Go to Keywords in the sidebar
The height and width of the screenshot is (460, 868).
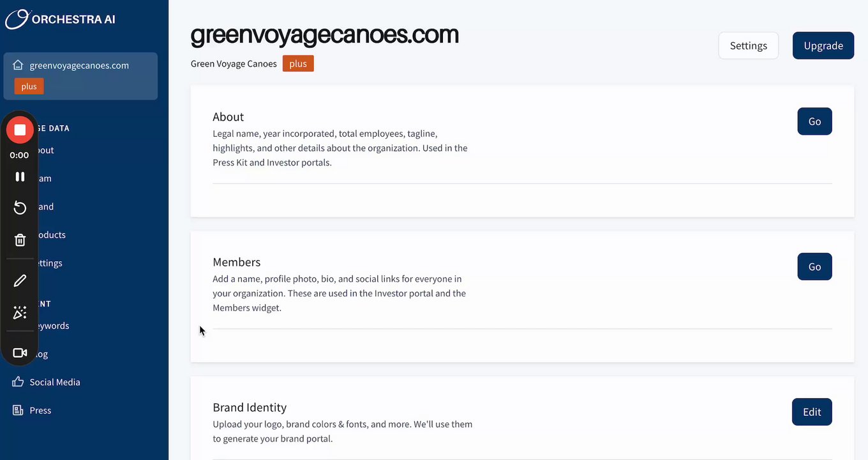point(54,326)
